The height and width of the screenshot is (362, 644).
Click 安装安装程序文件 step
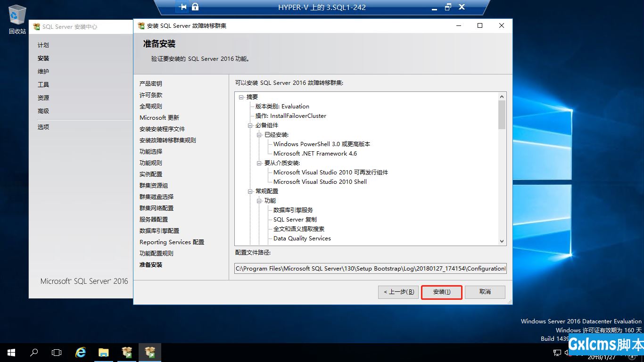162,129
